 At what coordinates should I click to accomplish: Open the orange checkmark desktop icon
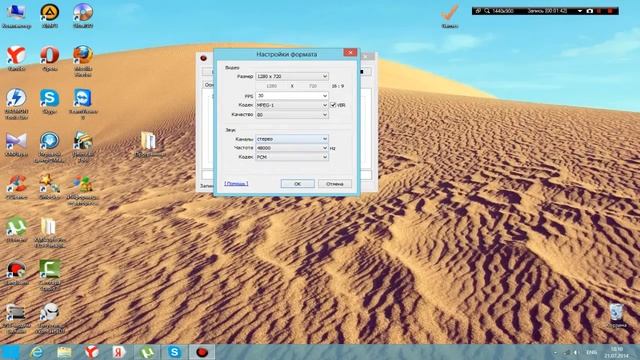click(x=449, y=16)
